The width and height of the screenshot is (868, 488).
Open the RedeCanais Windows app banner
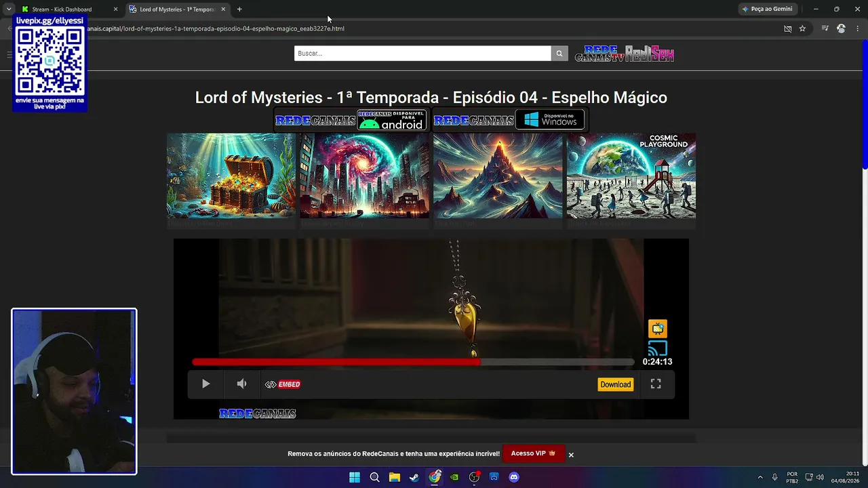pyautogui.click(x=509, y=120)
